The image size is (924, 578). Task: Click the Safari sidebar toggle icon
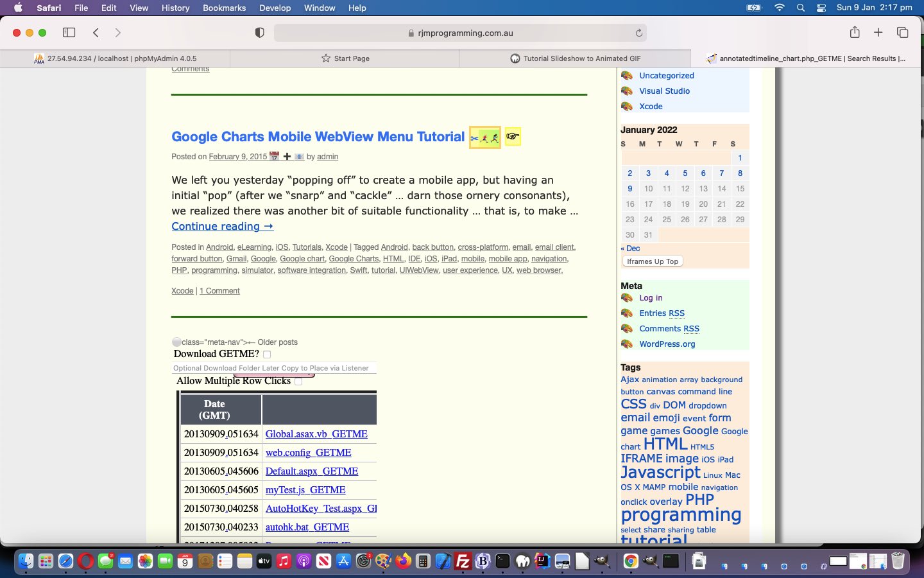(x=69, y=33)
